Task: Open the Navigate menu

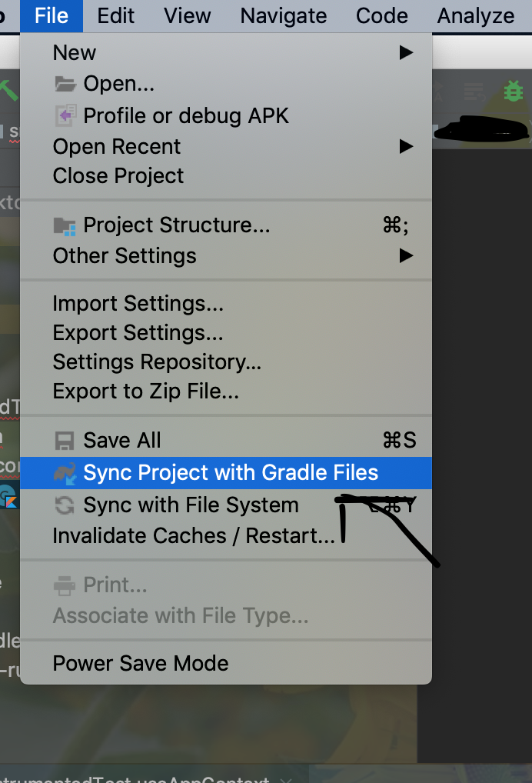Action: (x=283, y=15)
